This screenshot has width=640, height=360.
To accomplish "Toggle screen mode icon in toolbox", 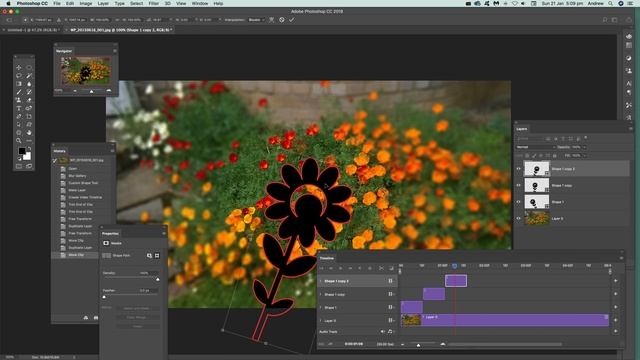I will click(x=29, y=166).
